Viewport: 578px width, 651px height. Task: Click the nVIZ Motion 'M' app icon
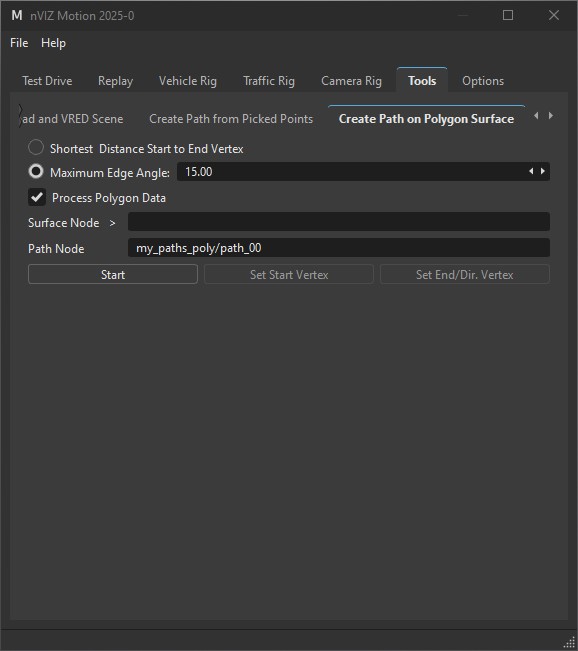17,15
